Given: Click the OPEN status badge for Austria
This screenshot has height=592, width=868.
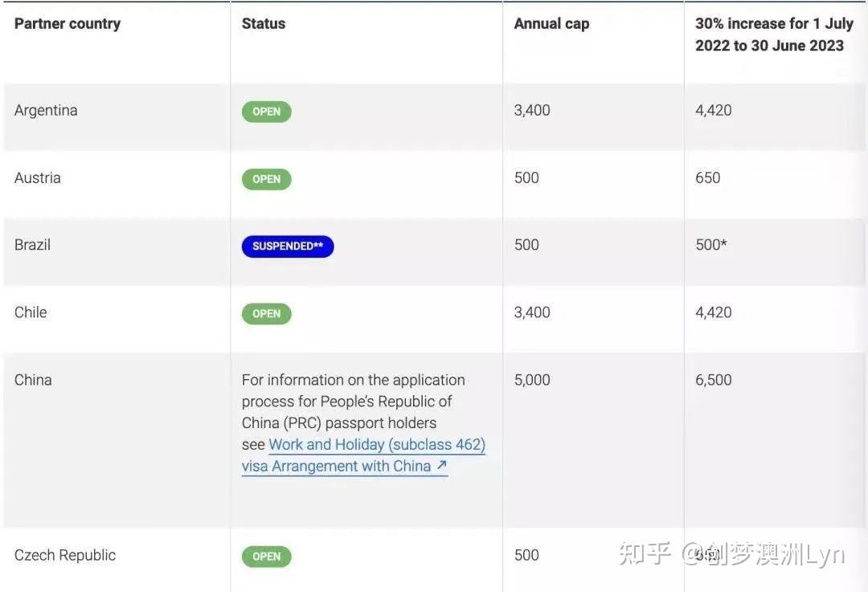Looking at the screenshot, I should [266, 179].
